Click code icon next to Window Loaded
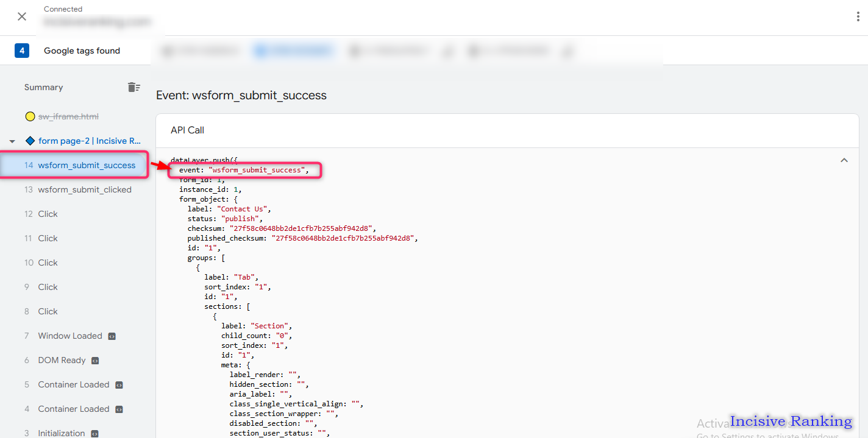 [112, 336]
